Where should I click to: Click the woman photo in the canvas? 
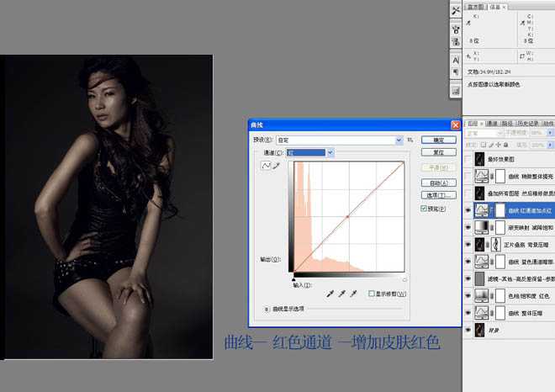coord(108,207)
